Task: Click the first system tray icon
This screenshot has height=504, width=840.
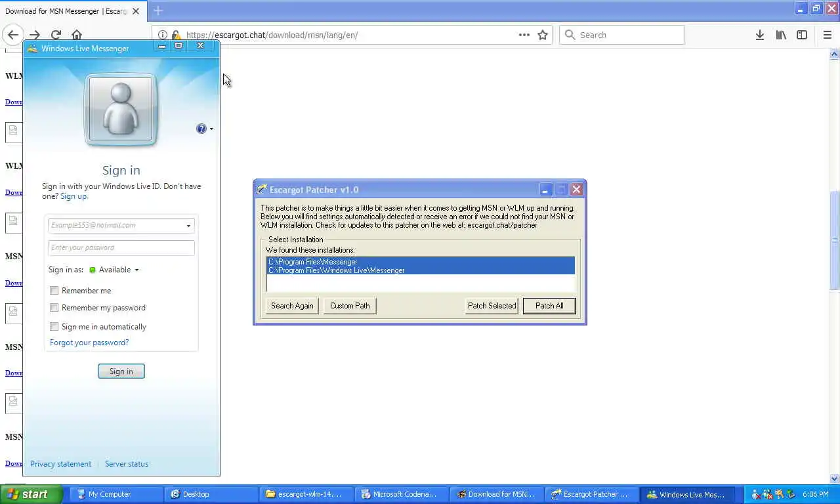Action: tap(756, 494)
